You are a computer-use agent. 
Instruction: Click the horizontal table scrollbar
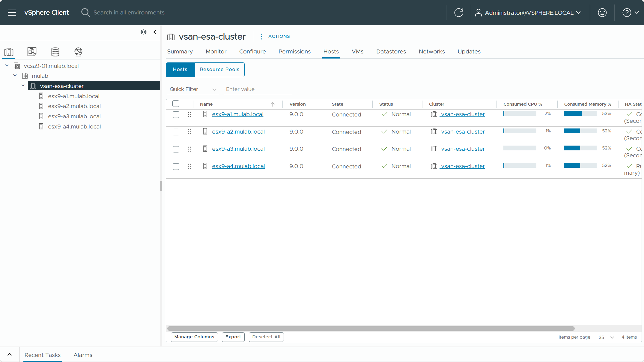tap(371, 328)
